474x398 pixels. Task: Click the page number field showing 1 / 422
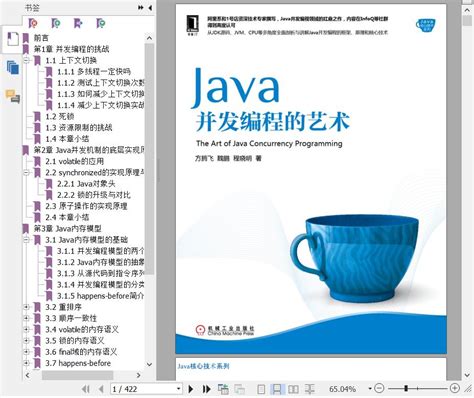point(143,389)
